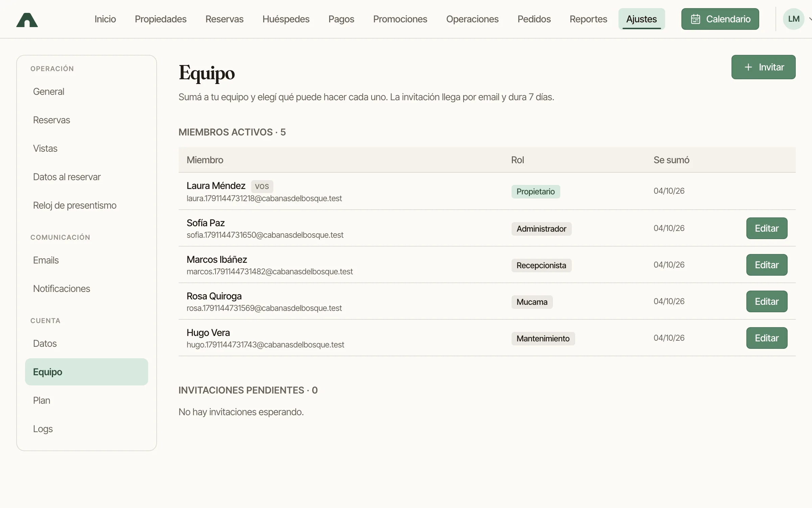Open Huéspedes section
Image resolution: width=812 pixels, height=508 pixels.
[x=286, y=19]
